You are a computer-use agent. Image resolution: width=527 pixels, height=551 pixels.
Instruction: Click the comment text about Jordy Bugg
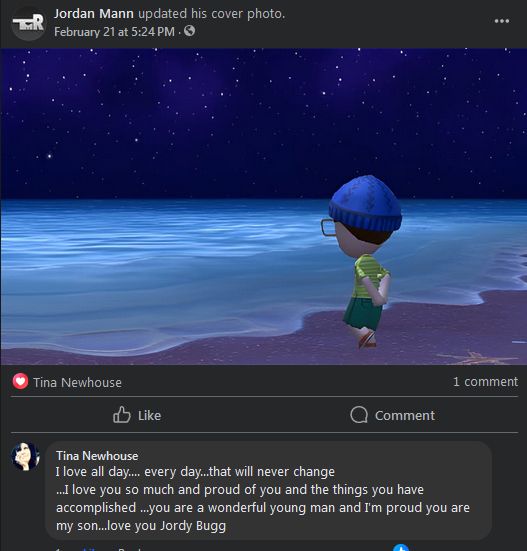coord(263,499)
